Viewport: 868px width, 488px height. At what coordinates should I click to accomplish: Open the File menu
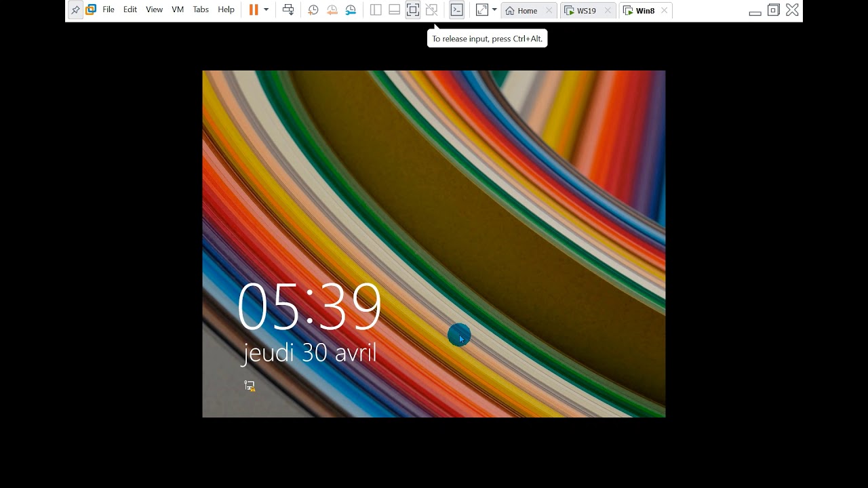[108, 10]
